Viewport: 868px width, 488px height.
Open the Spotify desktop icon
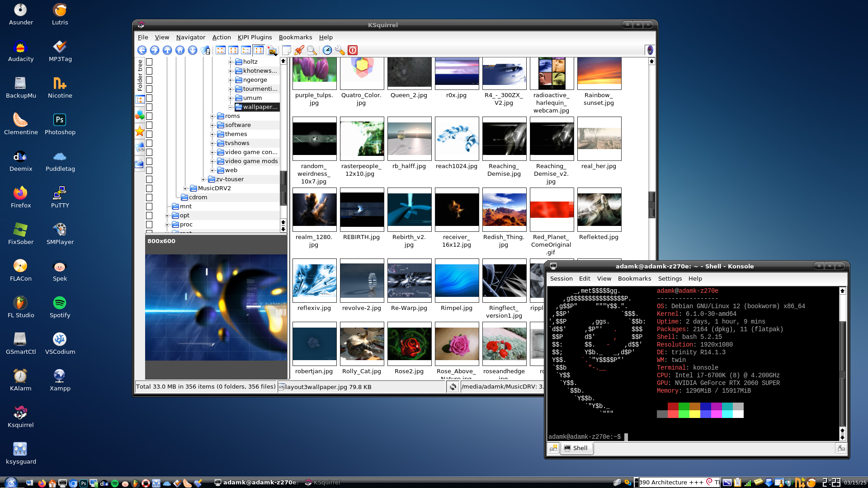coord(60,306)
